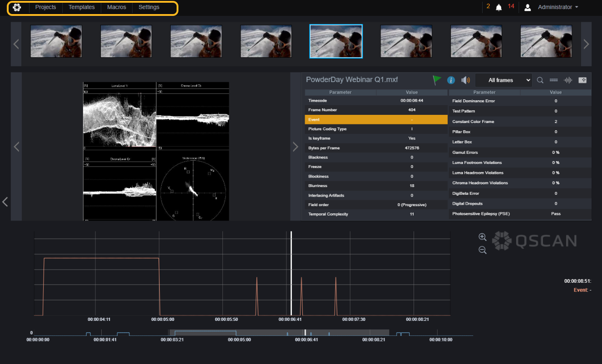602x364 pixels.
Task: Click the audio waveform icon
Action: click(568, 80)
